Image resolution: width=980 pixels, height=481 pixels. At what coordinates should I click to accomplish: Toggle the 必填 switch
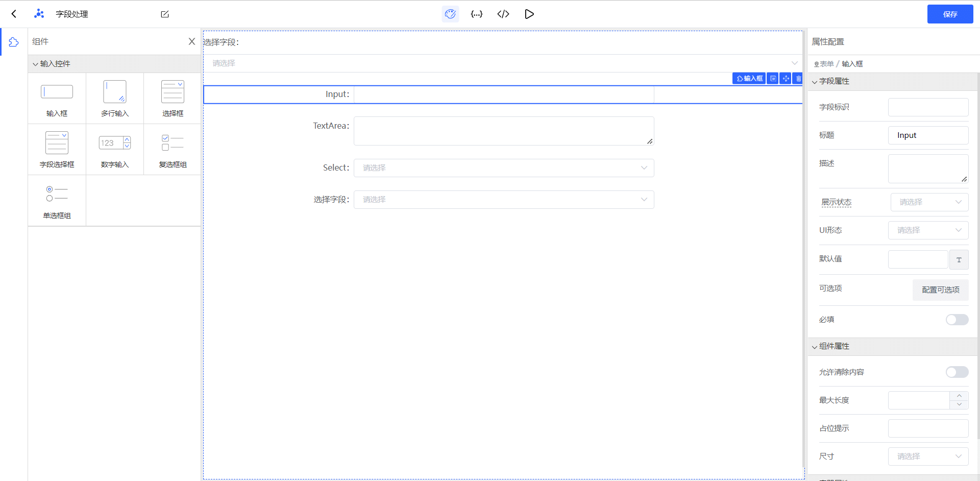coord(957,320)
